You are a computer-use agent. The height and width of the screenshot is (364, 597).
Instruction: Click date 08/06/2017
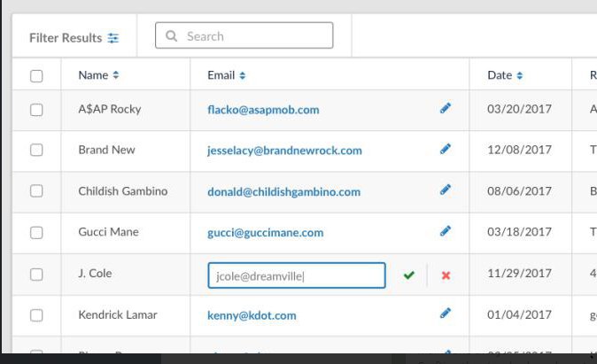[x=519, y=190]
